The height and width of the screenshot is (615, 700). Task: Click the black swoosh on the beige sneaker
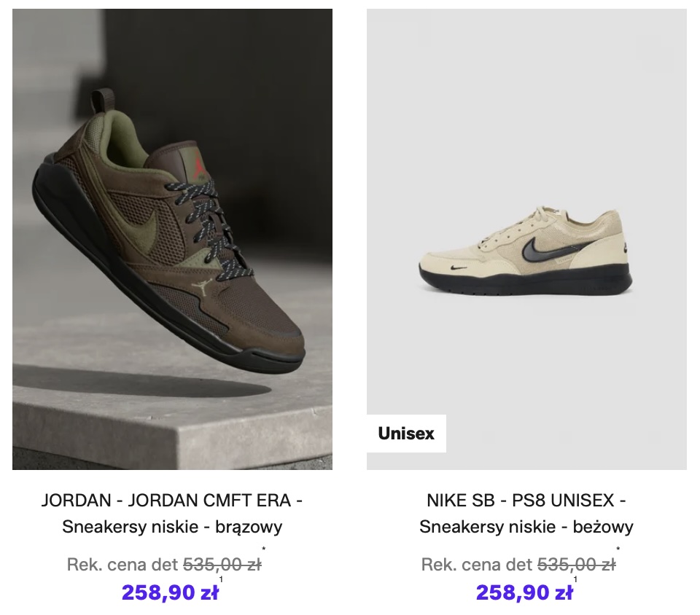(541, 248)
